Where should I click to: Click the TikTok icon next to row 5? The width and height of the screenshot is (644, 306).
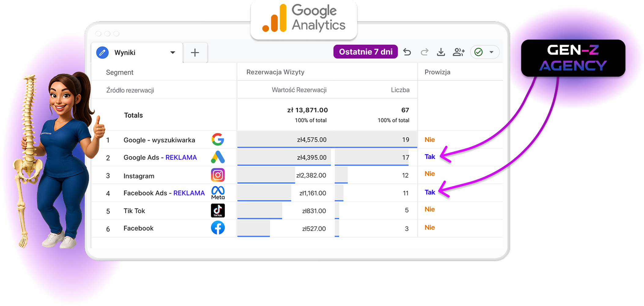pos(218,210)
